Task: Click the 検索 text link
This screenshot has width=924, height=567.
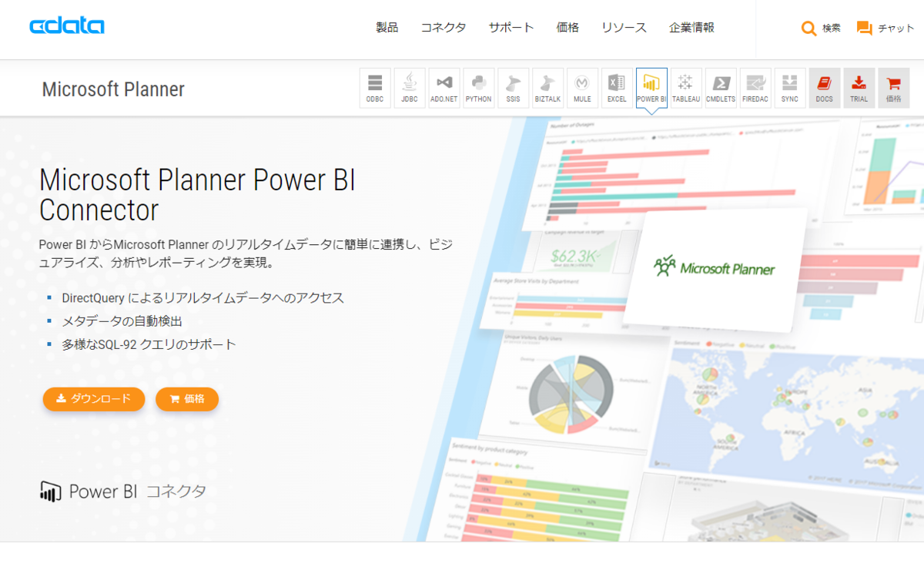Action: click(x=832, y=29)
